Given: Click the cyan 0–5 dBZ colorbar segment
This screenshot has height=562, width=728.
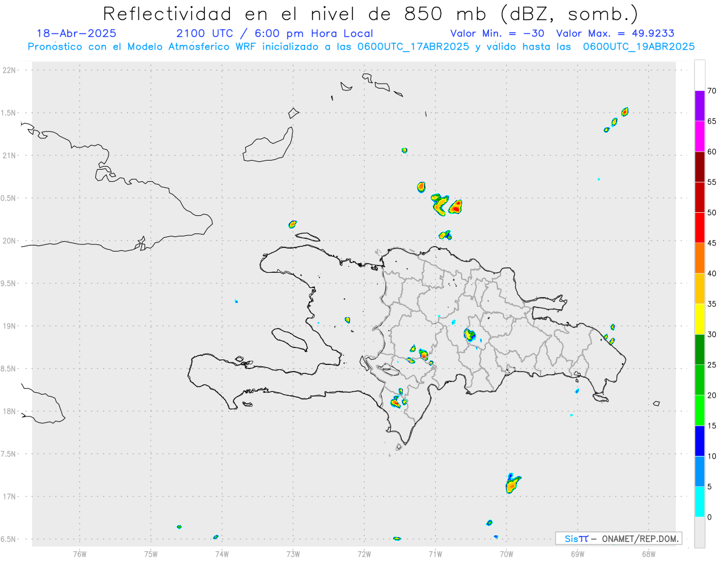Looking at the screenshot, I should click(699, 502).
